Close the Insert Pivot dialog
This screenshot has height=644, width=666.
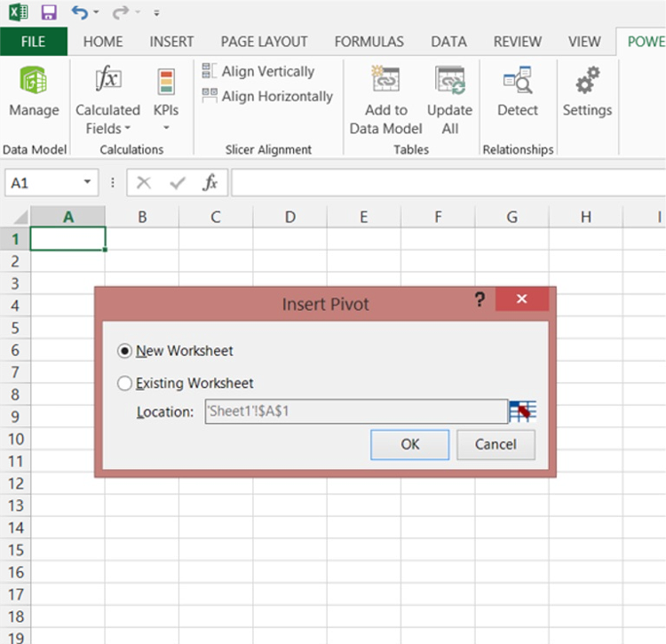click(522, 299)
